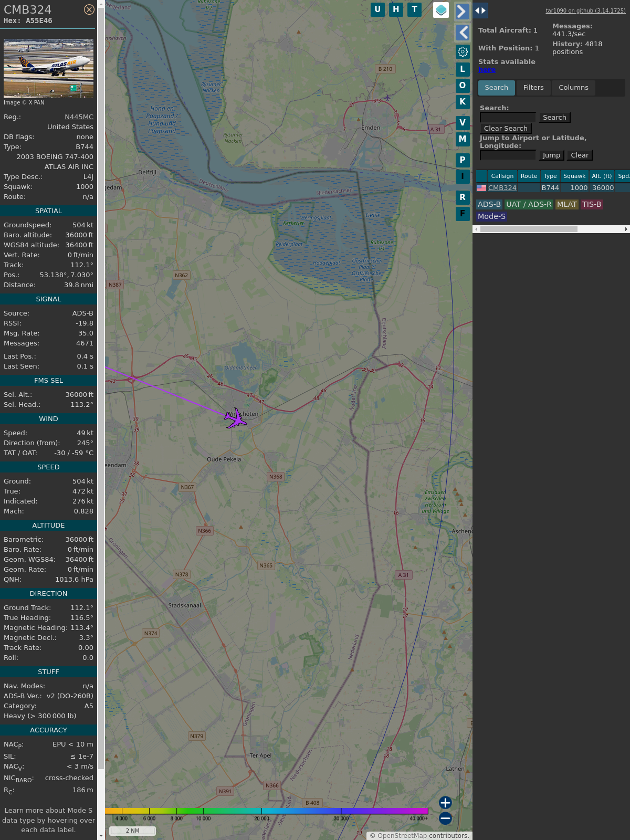Switch to the Filters tab
Viewport: 630px width, 840px height.
(533, 88)
